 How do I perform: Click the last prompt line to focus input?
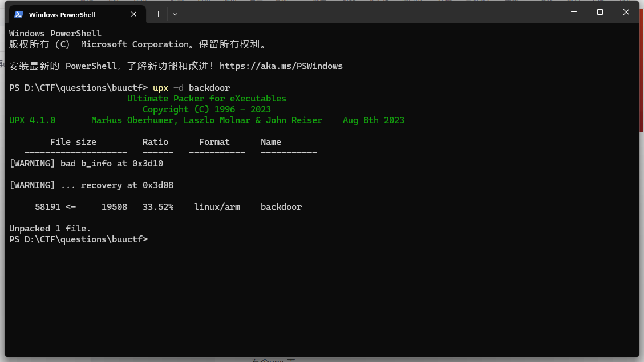click(82, 239)
